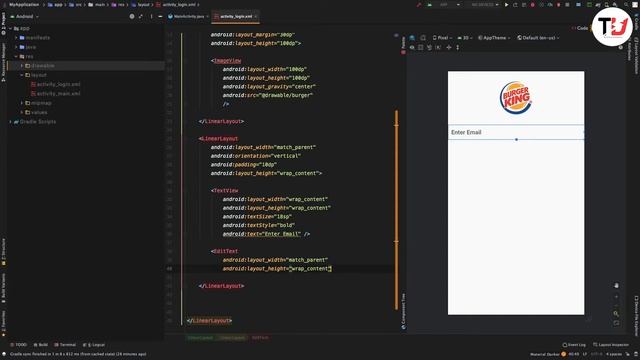Viewport: 640px width, 360px height.
Task: Open the Pixel device dropdown in preview
Action: (x=443, y=38)
